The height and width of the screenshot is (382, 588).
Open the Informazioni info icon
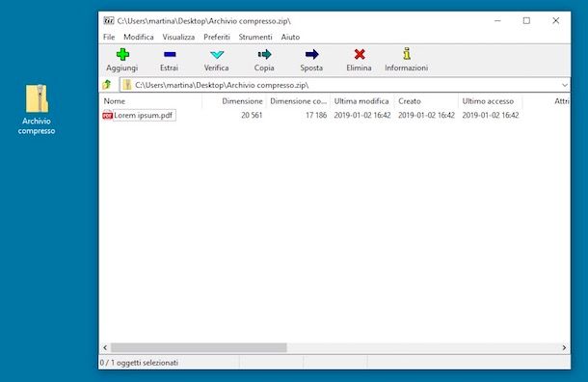[407, 54]
